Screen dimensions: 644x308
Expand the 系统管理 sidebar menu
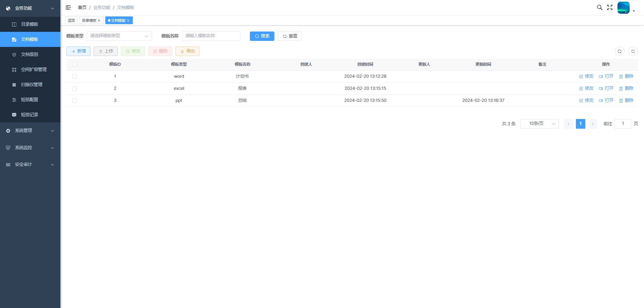click(x=30, y=131)
